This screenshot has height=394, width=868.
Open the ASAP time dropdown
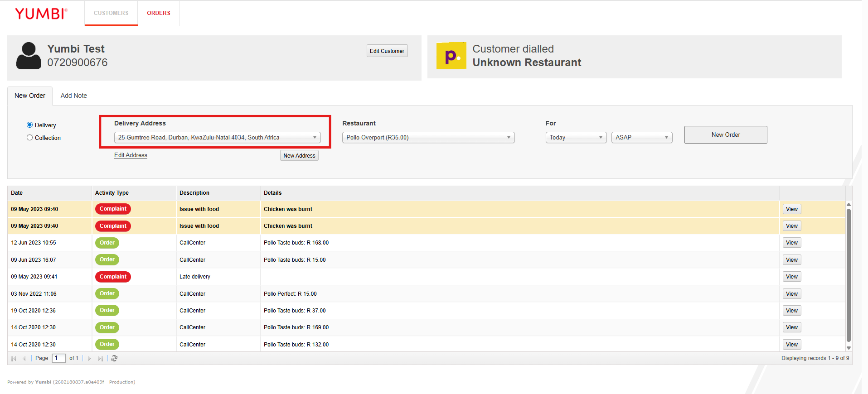click(641, 137)
